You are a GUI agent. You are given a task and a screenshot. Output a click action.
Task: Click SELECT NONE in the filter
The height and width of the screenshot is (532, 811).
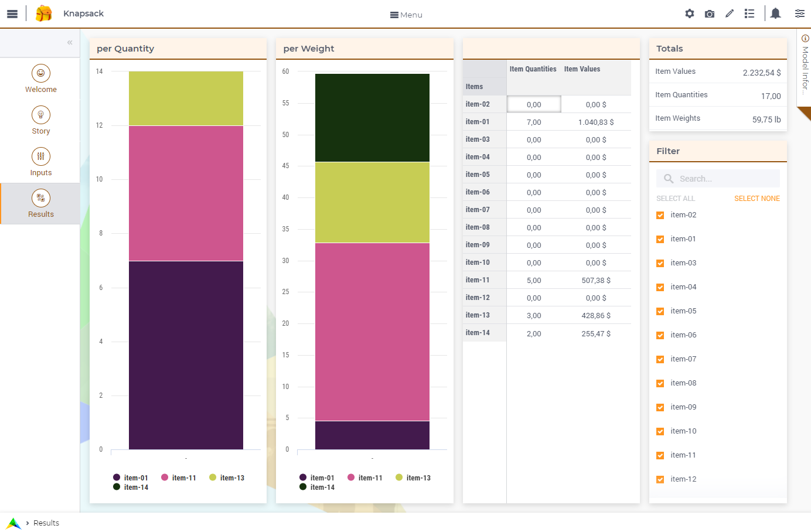coord(757,199)
